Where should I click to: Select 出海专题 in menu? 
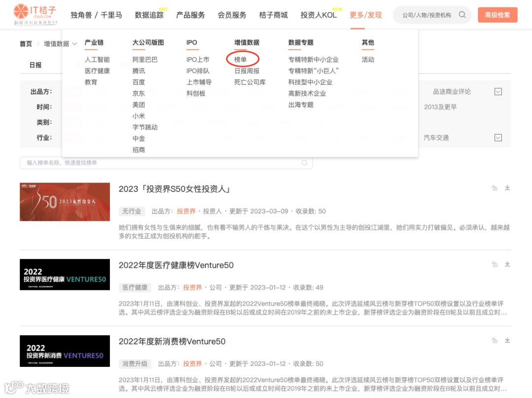301,105
